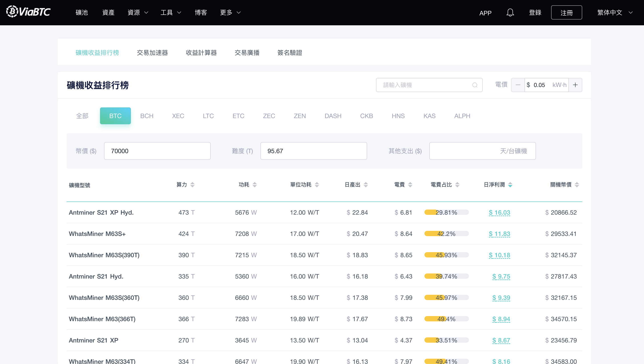
Task: Open 博客 in top navigation
Action: pyautogui.click(x=201, y=12)
